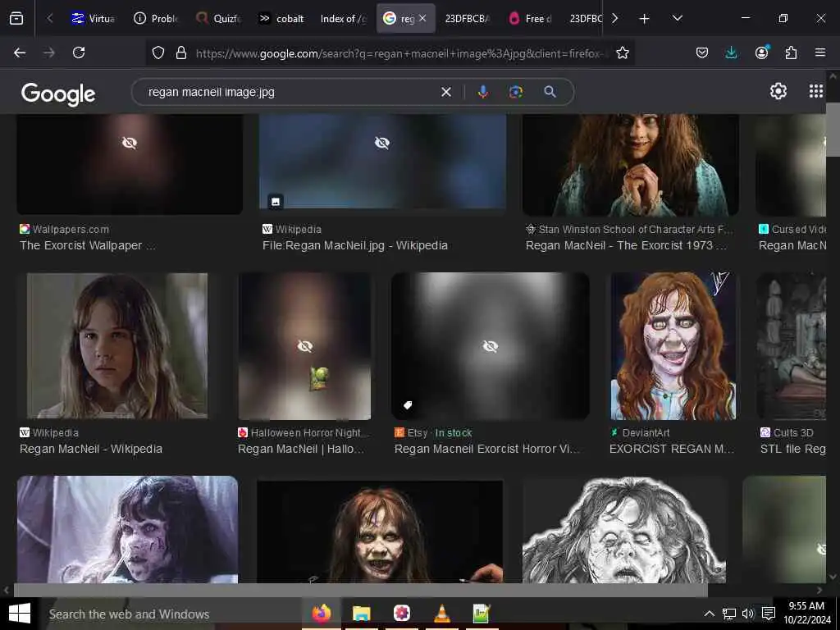Open the Extensions puzzle icon
The height and width of the screenshot is (630, 840).
(x=792, y=52)
